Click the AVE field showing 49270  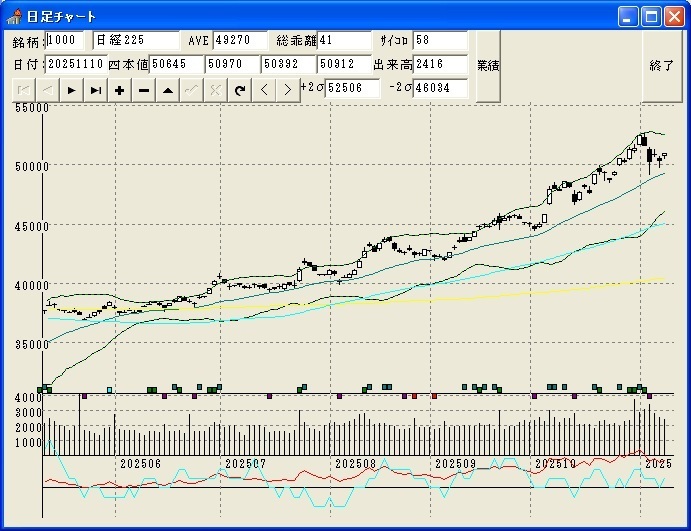point(240,40)
